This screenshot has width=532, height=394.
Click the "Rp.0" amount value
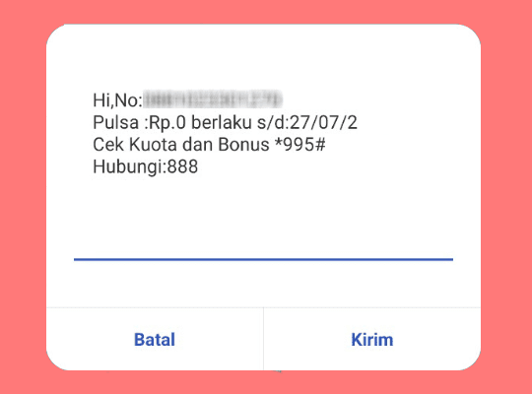point(167,123)
